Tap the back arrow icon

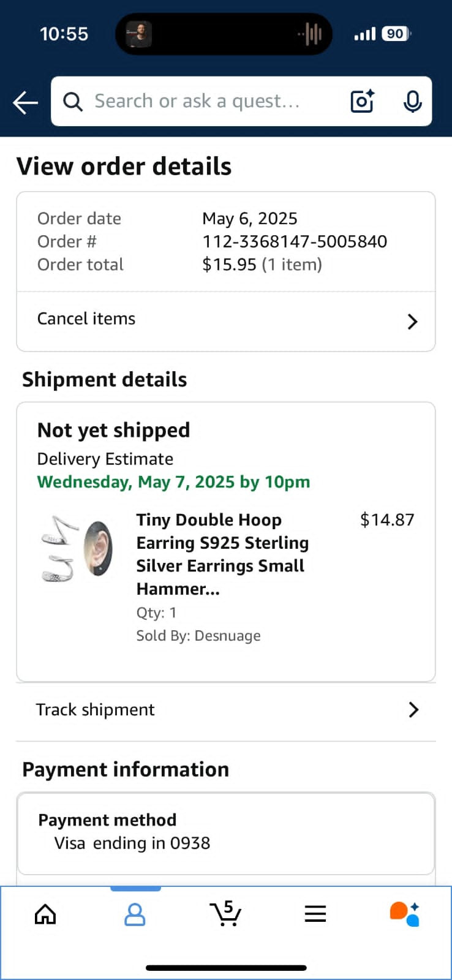coord(26,102)
